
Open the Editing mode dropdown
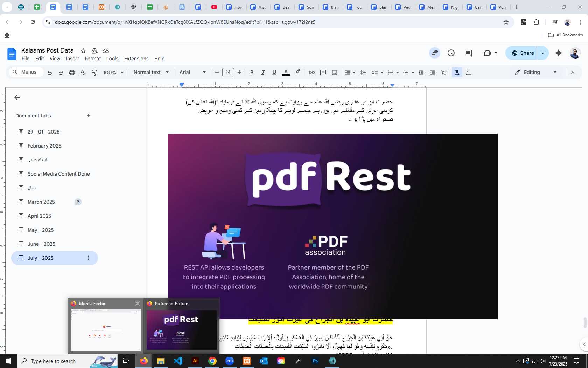point(535,72)
